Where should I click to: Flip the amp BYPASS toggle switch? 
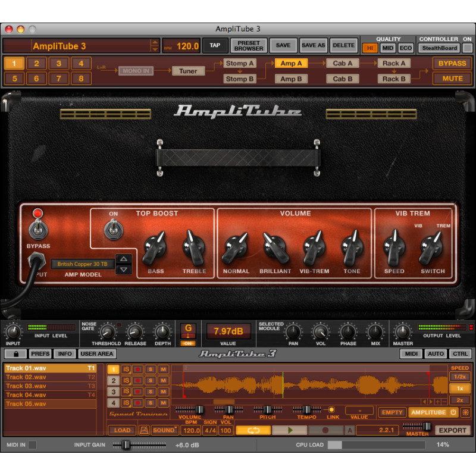click(x=38, y=230)
